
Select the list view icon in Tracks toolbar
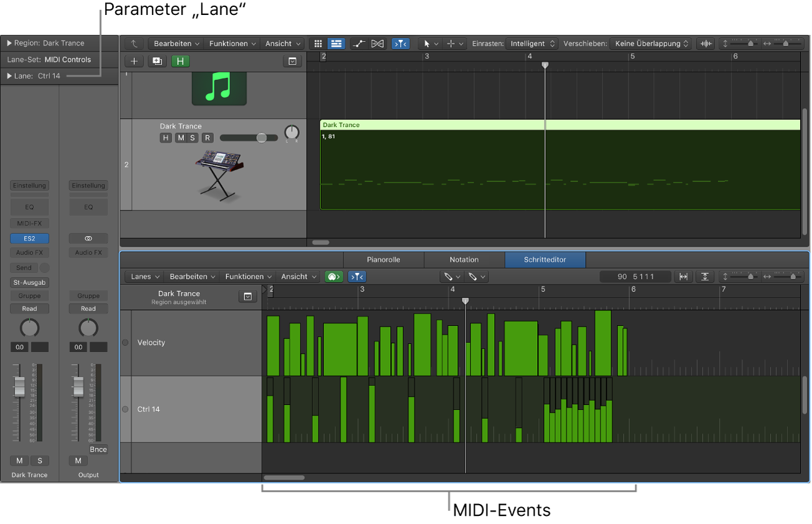point(337,44)
